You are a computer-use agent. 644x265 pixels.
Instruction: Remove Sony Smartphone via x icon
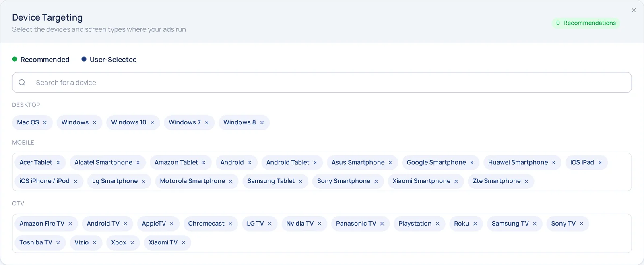pyautogui.click(x=376, y=181)
